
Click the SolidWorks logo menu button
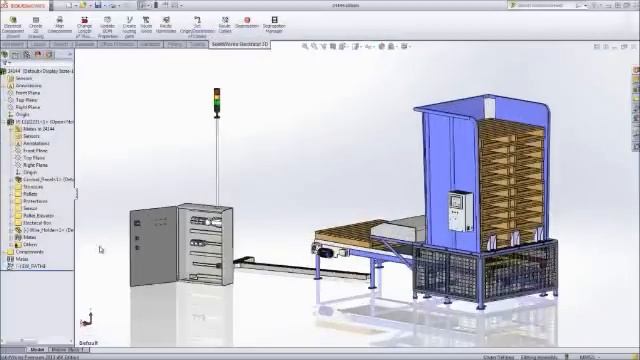[x=24, y=5]
